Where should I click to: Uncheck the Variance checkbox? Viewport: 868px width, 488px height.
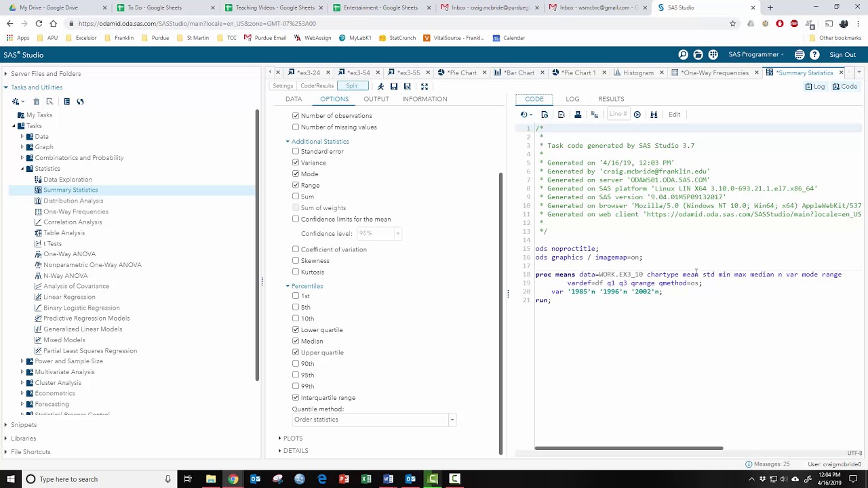296,163
